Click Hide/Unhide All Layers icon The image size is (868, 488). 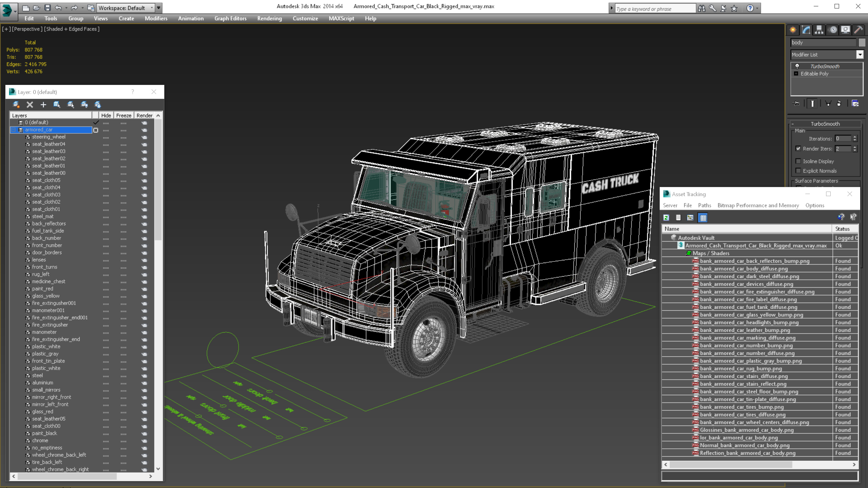84,105
